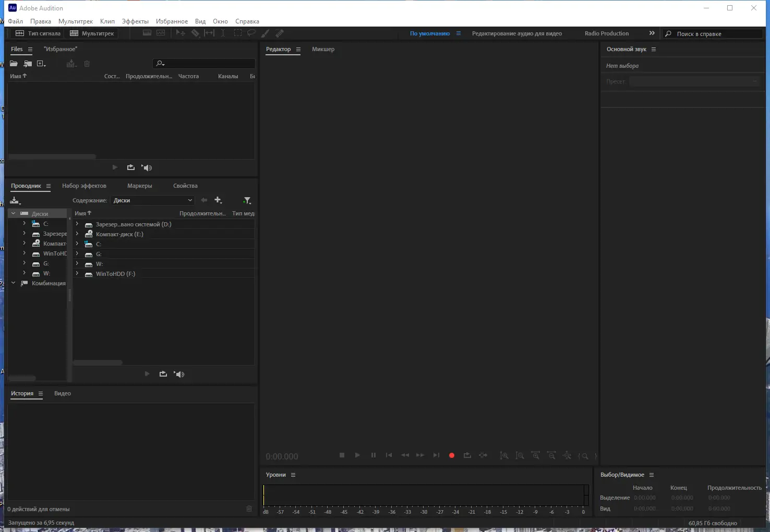Choose the Marquee Selection tool
The width and height of the screenshot is (770, 532).
coord(237,33)
